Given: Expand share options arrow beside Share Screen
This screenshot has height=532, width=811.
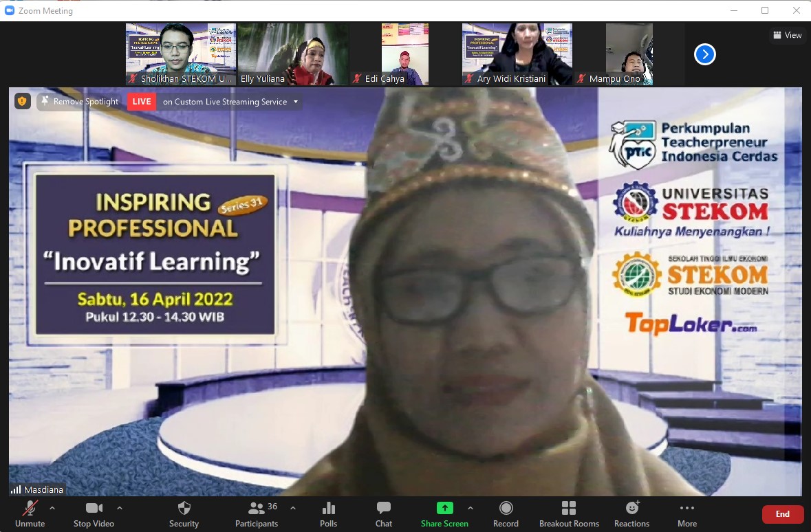Looking at the screenshot, I should pyautogui.click(x=470, y=508).
